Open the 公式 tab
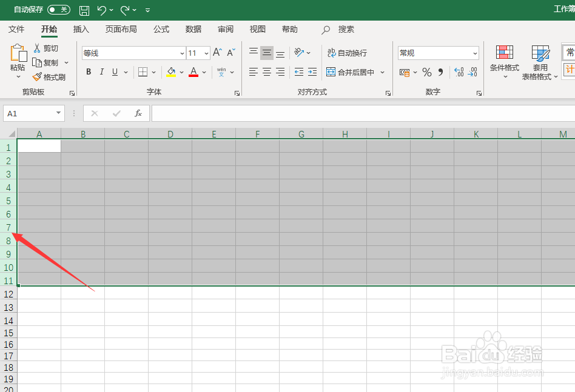 161,29
